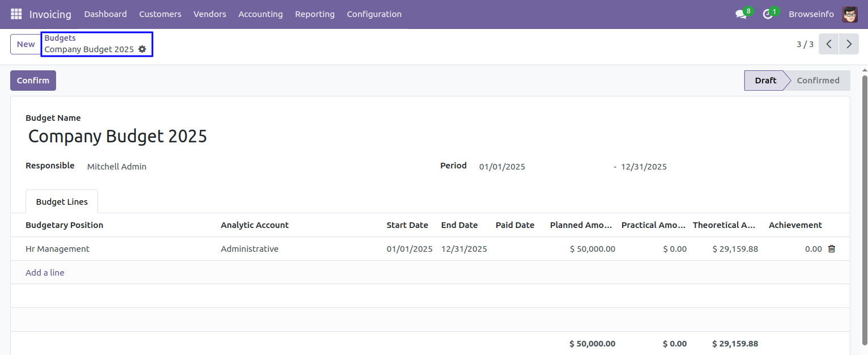Click the Confirmed status stage
The width and height of the screenshot is (868, 355).
(818, 81)
